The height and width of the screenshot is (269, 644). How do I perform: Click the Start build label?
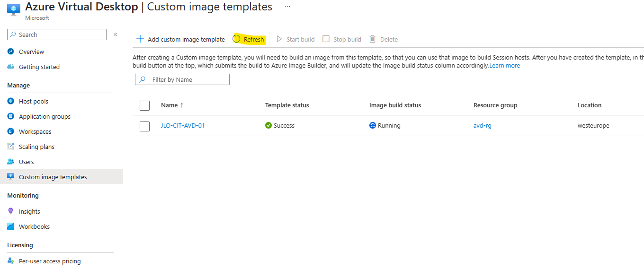300,40
